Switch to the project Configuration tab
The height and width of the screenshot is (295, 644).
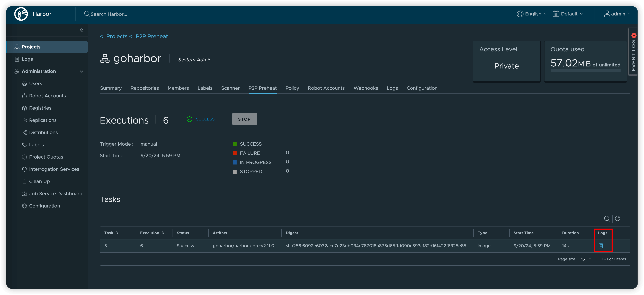point(422,88)
